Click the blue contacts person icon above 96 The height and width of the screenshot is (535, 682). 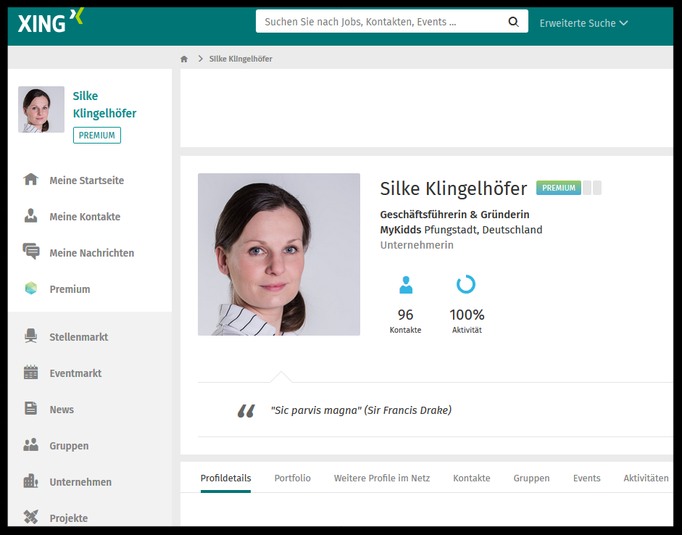pyautogui.click(x=406, y=285)
